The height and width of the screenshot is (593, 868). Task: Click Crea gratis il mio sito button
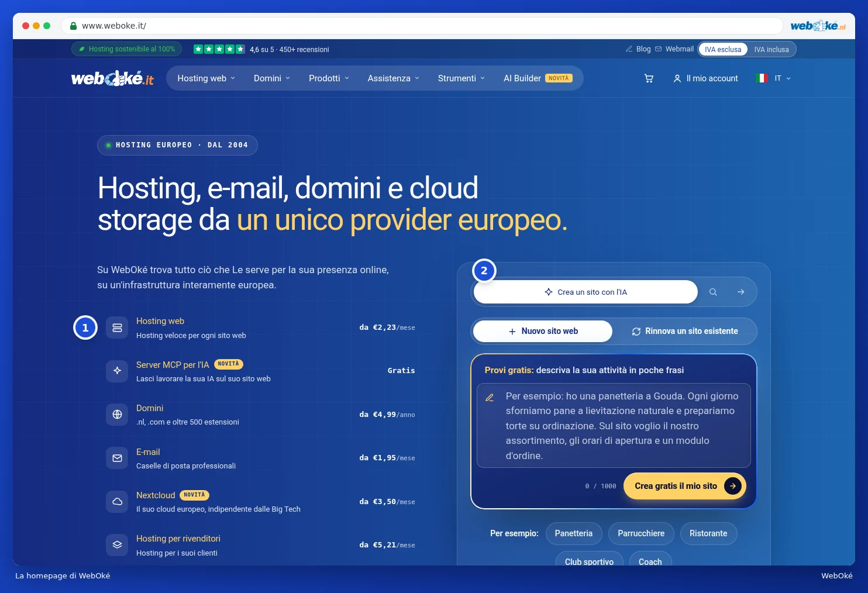coord(685,486)
